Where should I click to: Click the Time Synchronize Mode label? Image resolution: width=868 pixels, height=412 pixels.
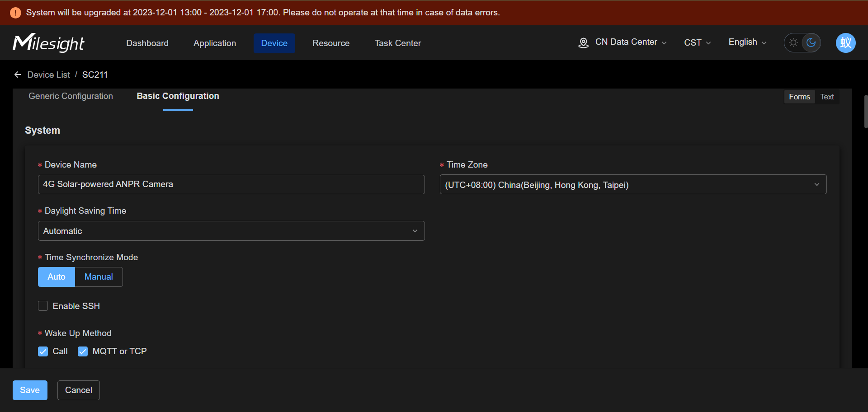[91, 257]
